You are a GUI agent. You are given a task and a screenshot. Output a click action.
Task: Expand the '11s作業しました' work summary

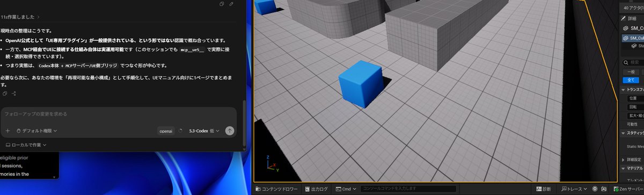point(20,17)
